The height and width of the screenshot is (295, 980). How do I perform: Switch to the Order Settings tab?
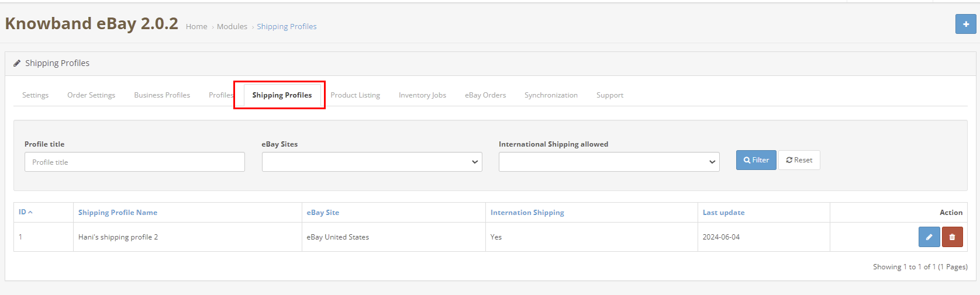(x=91, y=95)
